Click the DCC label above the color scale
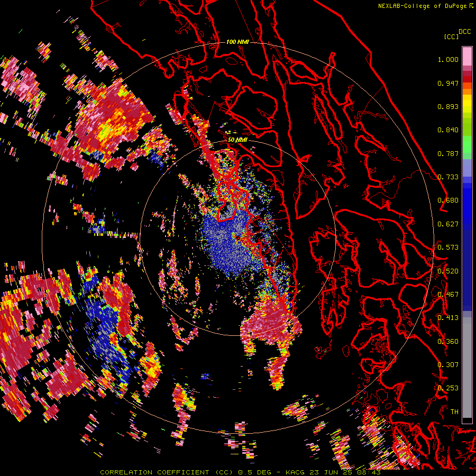Image resolution: width=476 pixels, height=476 pixels. coord(465,32)
